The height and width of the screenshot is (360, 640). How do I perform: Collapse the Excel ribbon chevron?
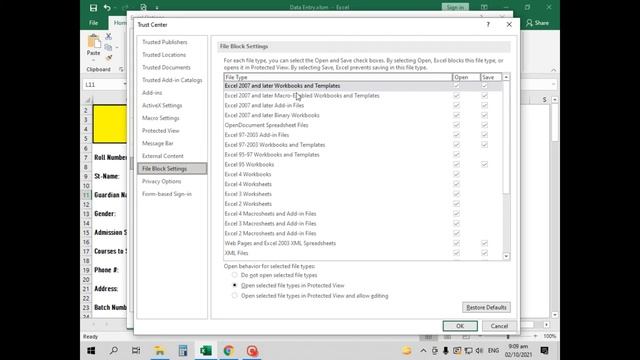coord(553,70)
